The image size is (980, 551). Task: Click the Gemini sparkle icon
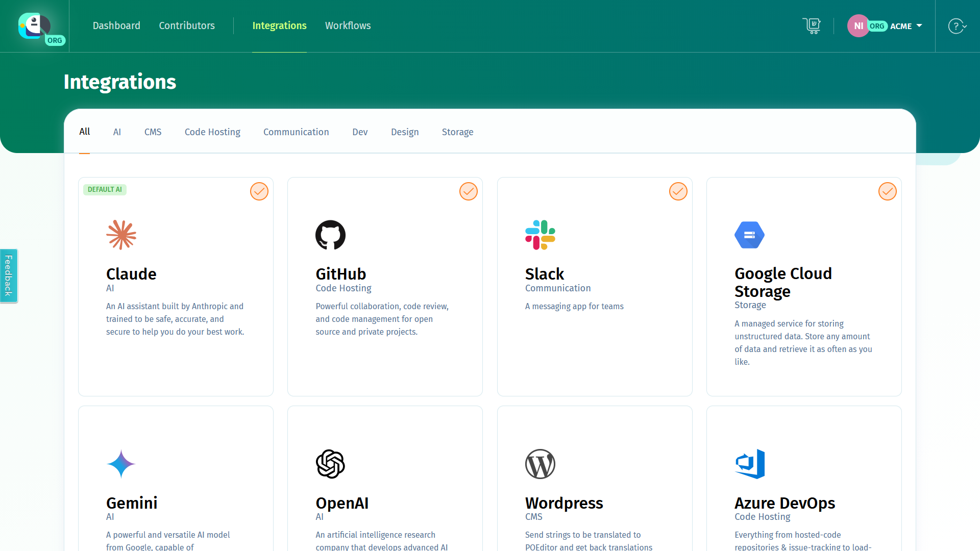click(121, 464)
